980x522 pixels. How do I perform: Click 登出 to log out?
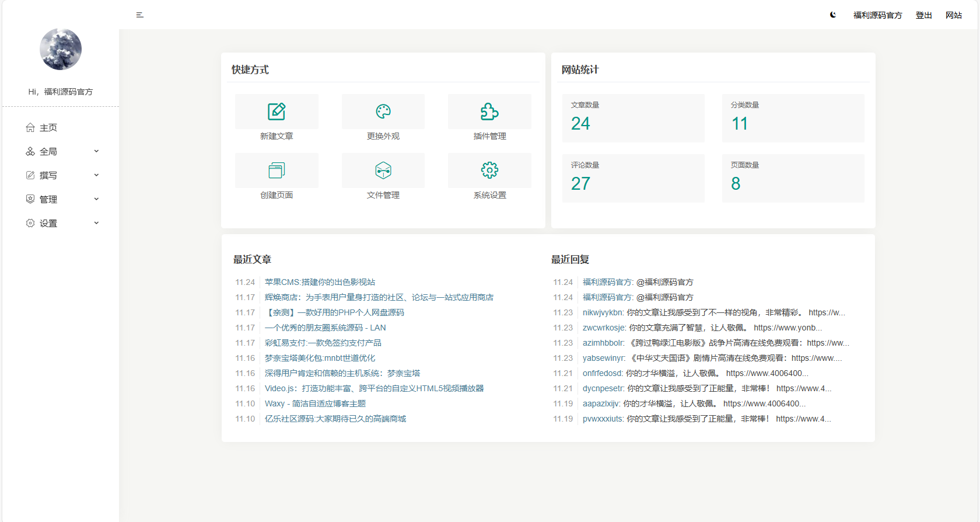(x=923, y=15)
